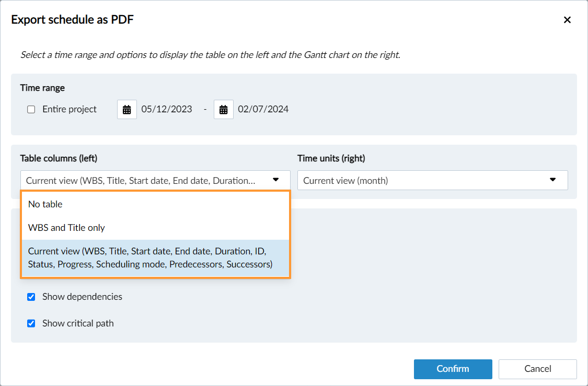This screenshot has height=386, width=588.
Task: Select the 'No table' option
Action: tap(45, 204)
